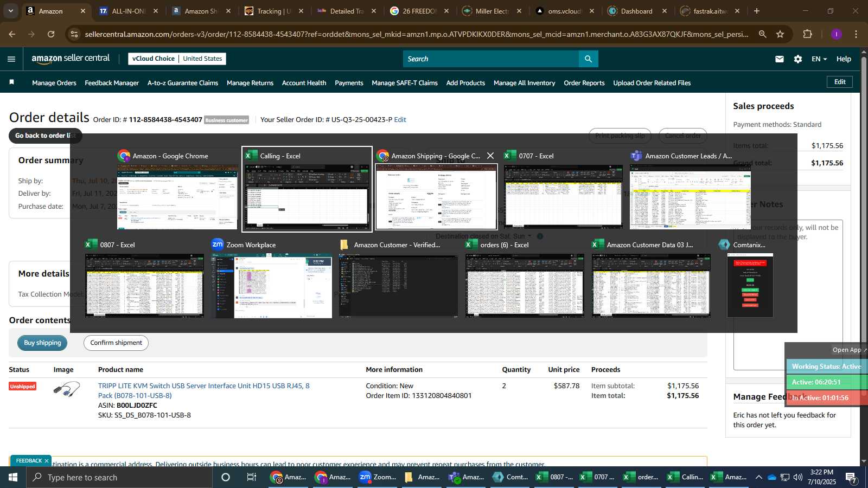Open the mail messages icon
The image size is (868, 488).
(x=780, y=59)
